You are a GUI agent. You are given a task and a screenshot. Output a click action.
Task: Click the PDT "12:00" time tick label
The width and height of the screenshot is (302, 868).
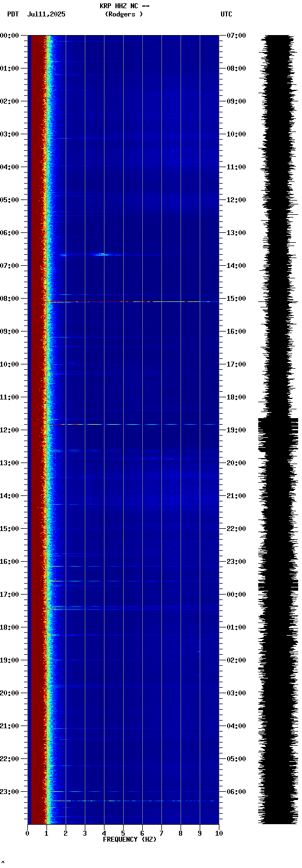[9, 430]
